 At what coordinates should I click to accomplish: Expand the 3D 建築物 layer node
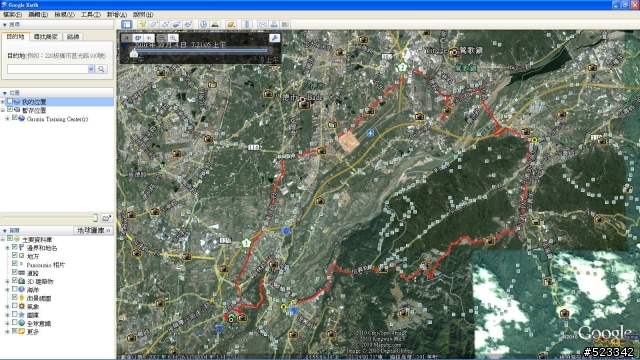tap(7, 281)
